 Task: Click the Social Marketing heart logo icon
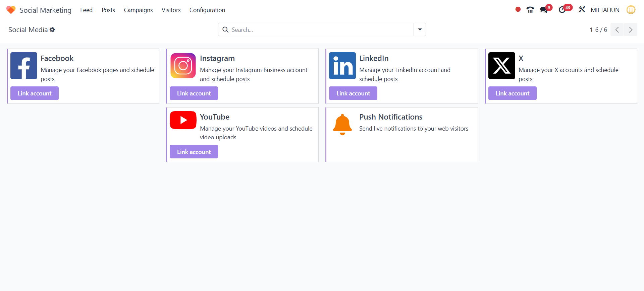coord(11,10)
